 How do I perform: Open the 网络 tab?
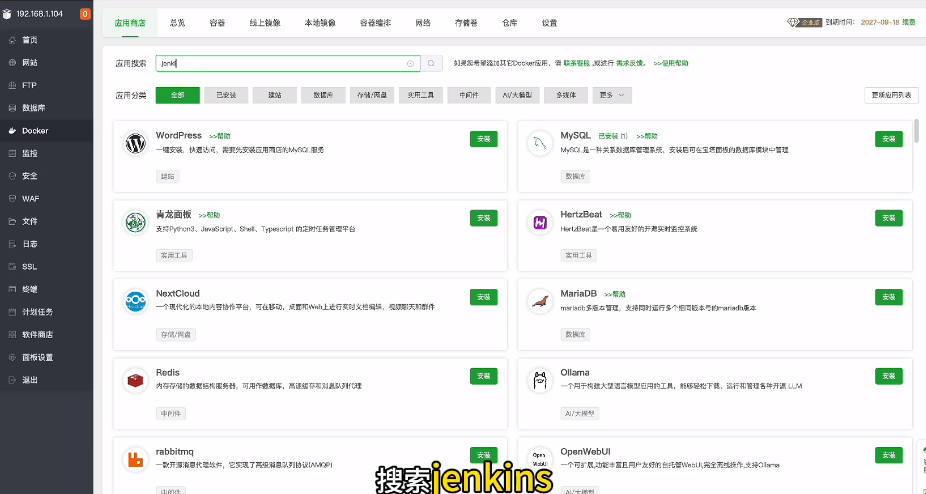423,23
